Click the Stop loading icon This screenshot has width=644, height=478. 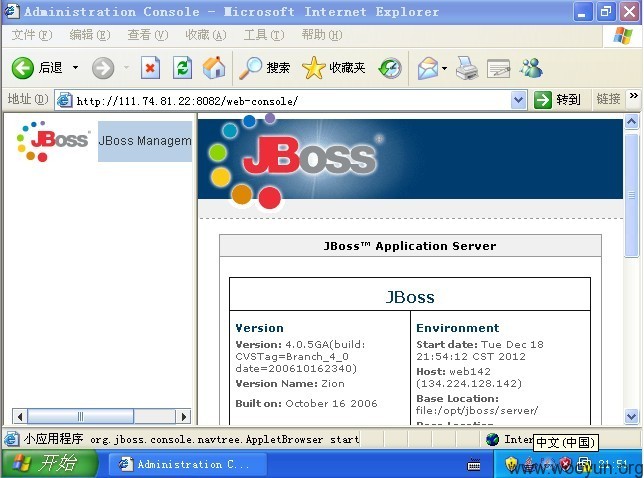point(150,68)
